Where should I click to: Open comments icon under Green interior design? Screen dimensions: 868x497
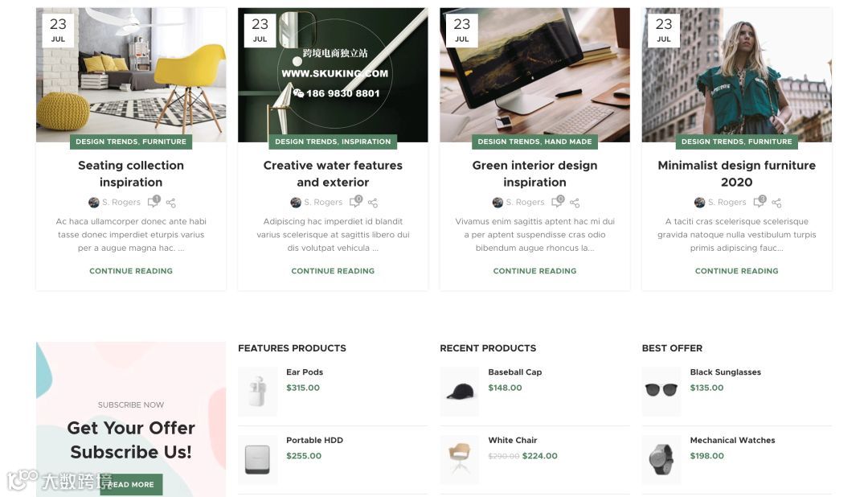click(x=558, y=202)
